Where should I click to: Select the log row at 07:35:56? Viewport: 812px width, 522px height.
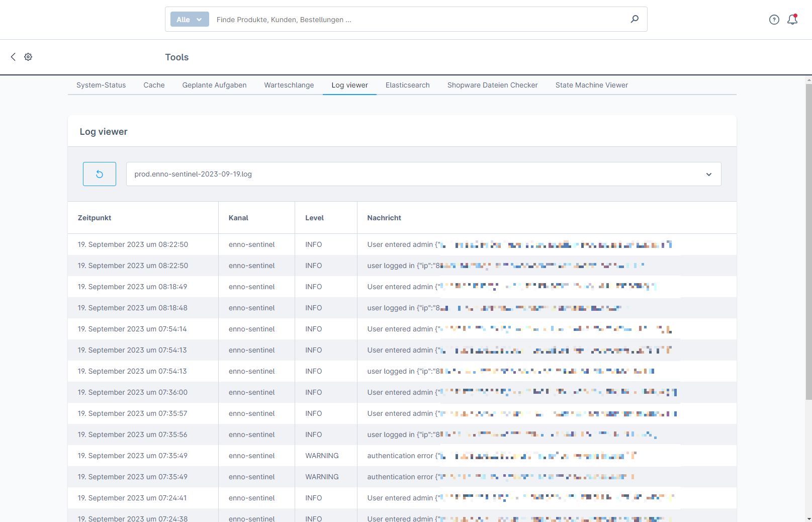coord(402,434)
